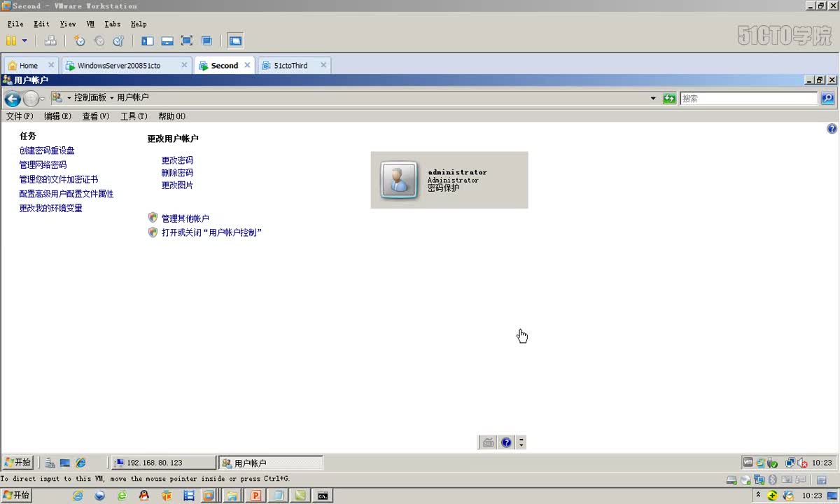Click the 删除密码 link
The image size is (840, 504).
pos(177,173)
